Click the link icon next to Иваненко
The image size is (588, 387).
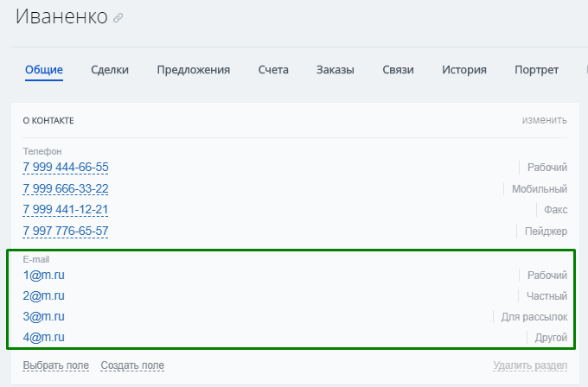coord(118,18)
